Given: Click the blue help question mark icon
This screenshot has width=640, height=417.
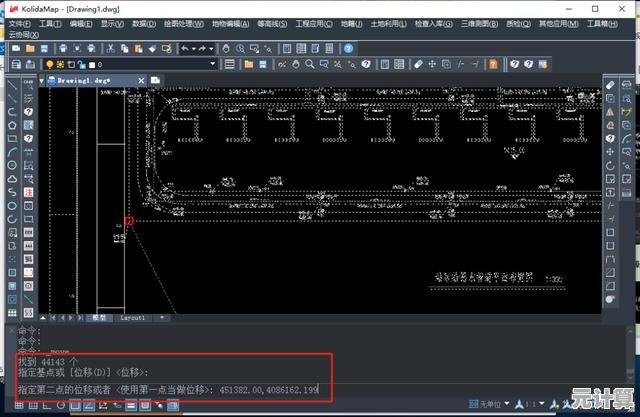Looking at the screenshot, I should click(348, 47).
